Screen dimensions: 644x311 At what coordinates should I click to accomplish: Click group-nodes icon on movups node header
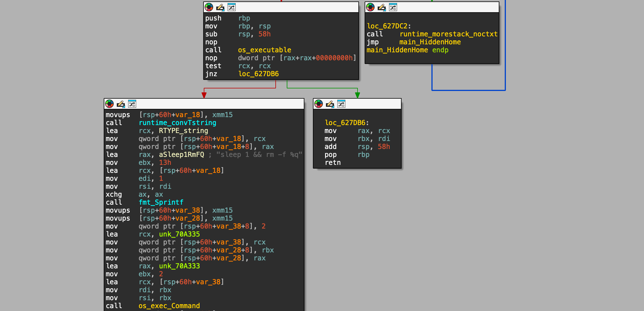coord(132,104)
